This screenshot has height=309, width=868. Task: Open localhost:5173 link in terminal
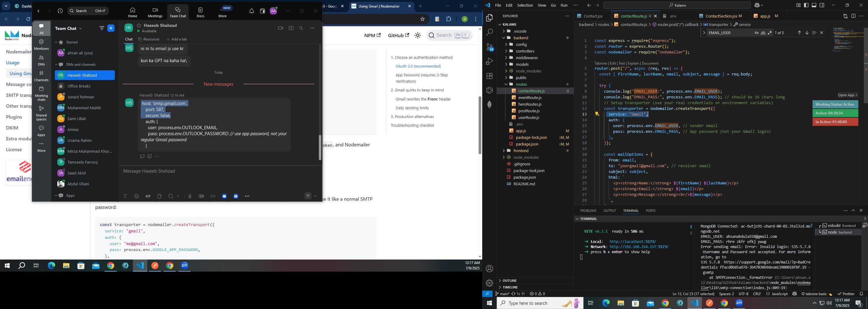[633, 242]
